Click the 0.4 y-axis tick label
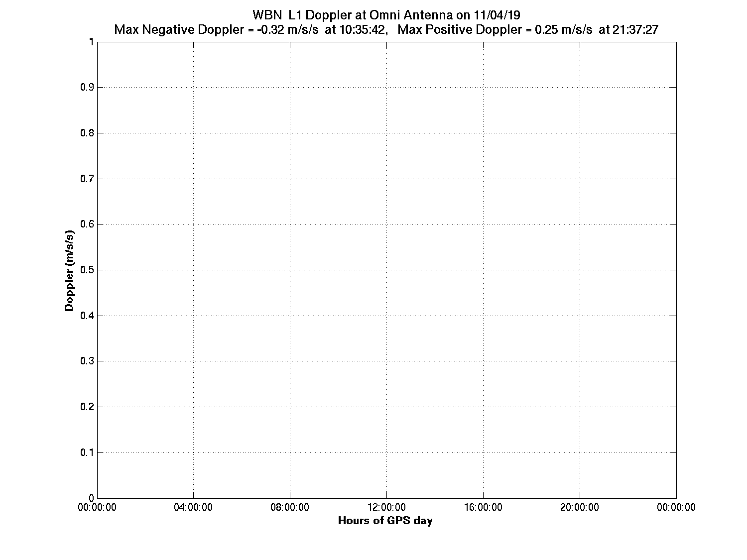The image size is (747, 560). [x=87, y=316]
